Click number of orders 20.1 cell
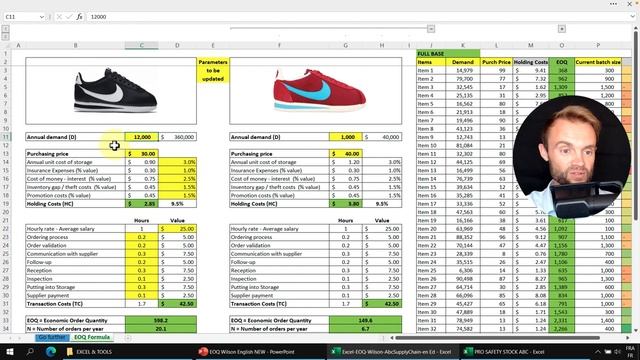Image resolution: width=640 pixels, height=360 pixels. (161, 329)
